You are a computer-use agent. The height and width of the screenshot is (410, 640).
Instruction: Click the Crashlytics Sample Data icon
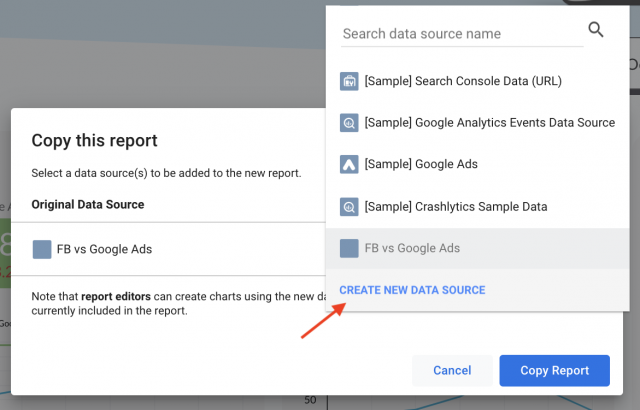point(349,206)
